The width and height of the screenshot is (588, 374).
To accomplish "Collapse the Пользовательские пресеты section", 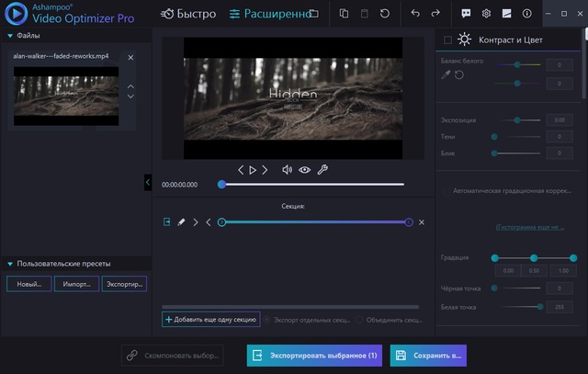I will coord(9,264).
